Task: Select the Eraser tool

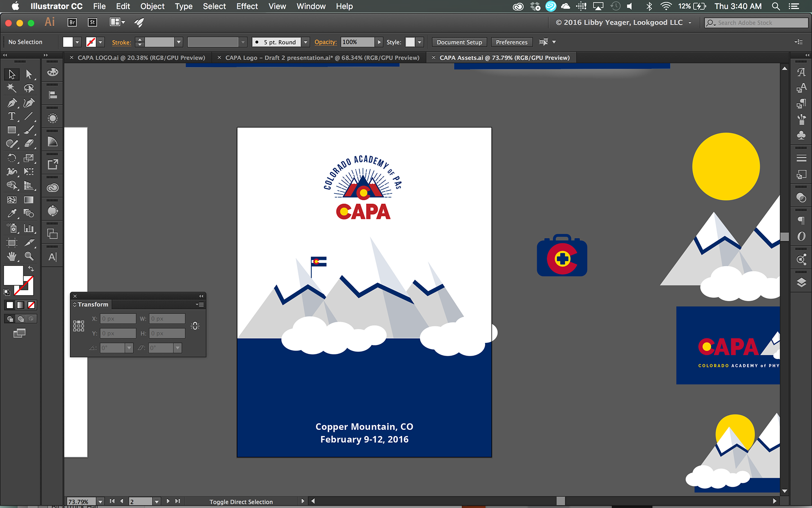Action: (x=29, y=144)
